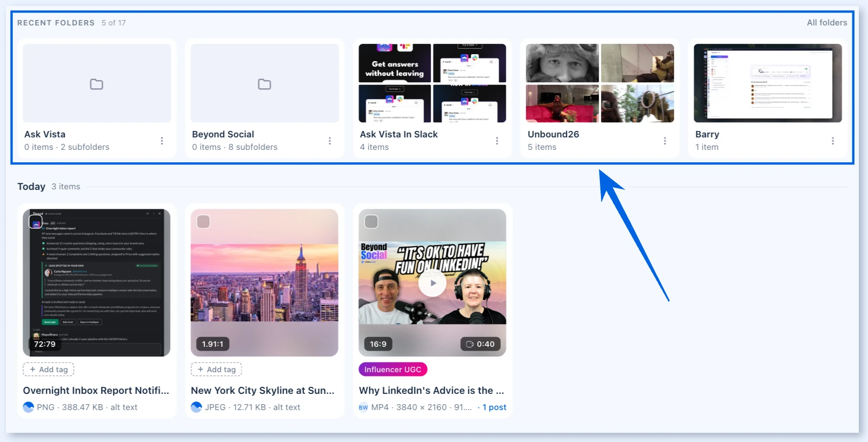Image resolution: width=868 pixels, height=442 pixels.
Task: Click the profile avatar next to JPEG file info
Action: click(x=196, y=407)
